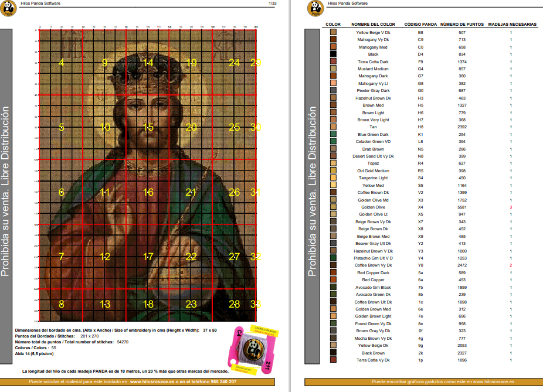Click grid section number 16 on pattern
Viewport: 543px width, 392px height.
click(x=148, y=192)
